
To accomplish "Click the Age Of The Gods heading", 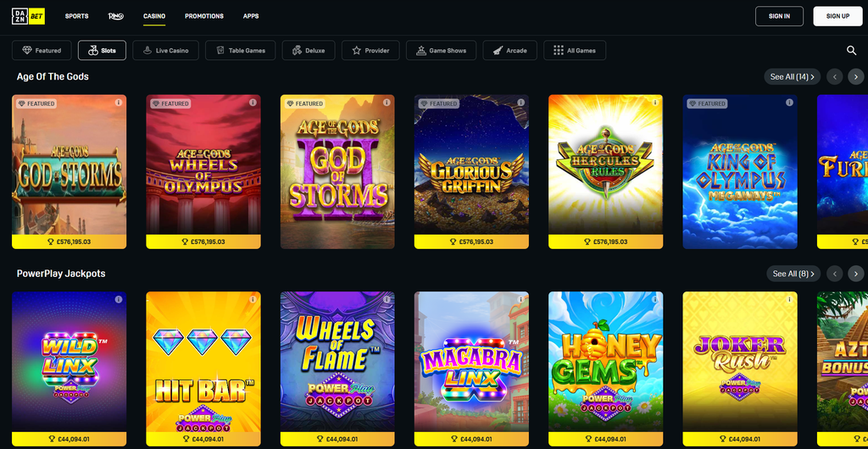I will [53, 76].
